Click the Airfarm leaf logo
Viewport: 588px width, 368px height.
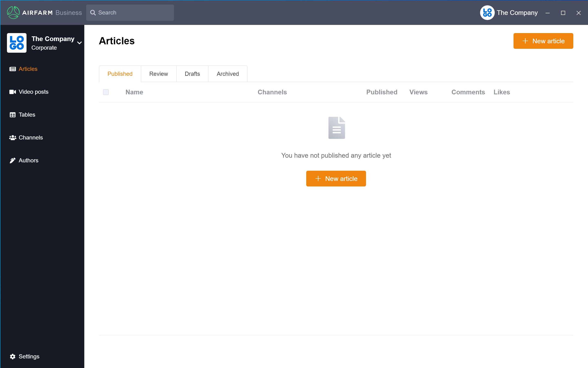[13, 13]
